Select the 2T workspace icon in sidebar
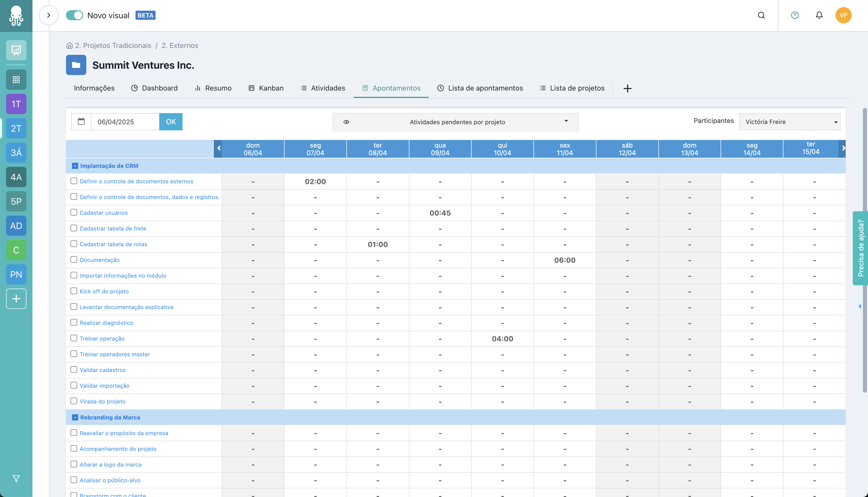Viewport: 868px width, 497px height. (16, 128)
